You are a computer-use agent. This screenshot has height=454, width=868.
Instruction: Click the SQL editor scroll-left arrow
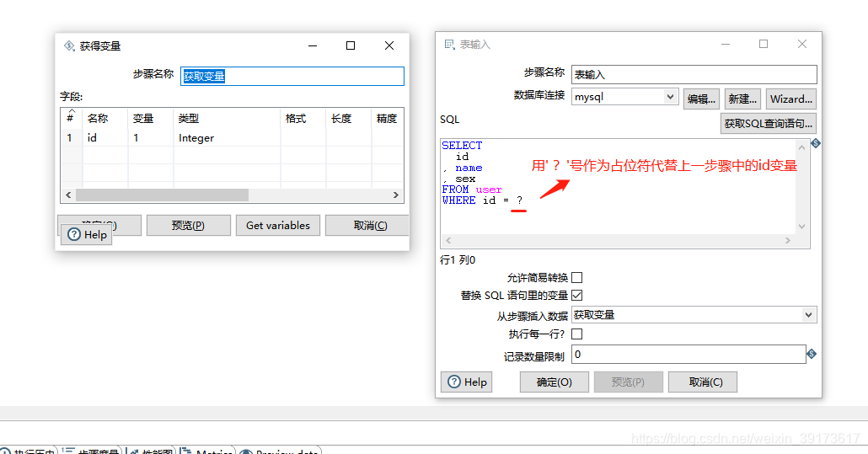pyautogui.click(x=448, y=241)
